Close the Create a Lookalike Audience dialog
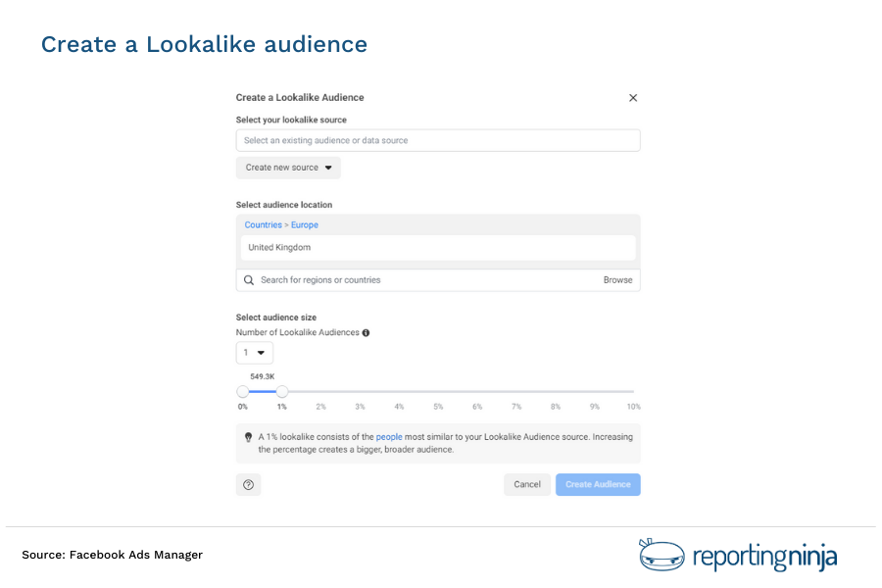The image size is (882, 588). [x=633, y=98]
